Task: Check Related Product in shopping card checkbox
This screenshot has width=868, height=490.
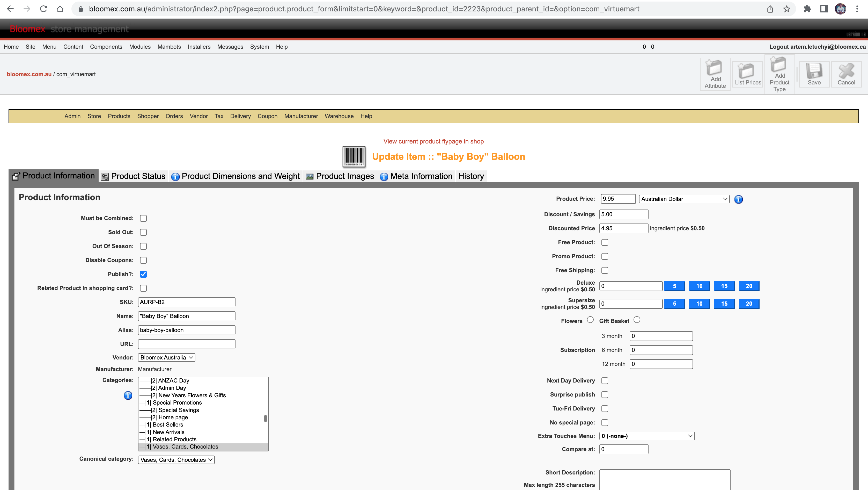Action: coord(143,288)
